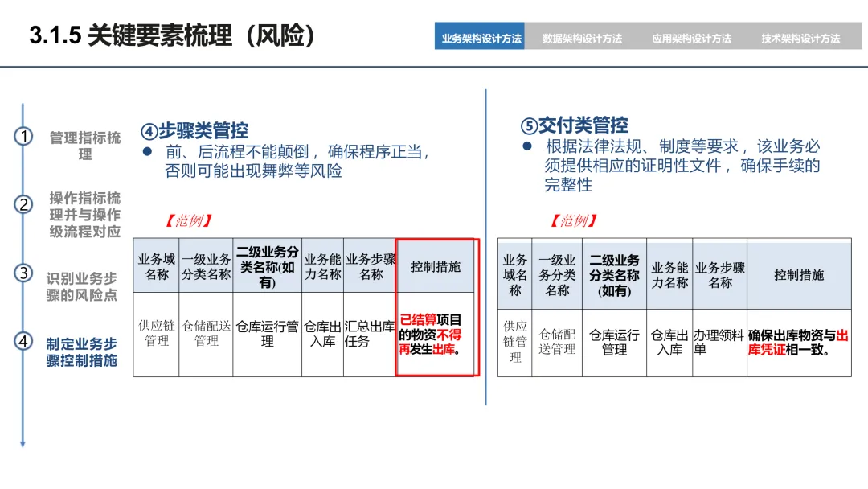Click the 确保出库物资与出库凭证相一致 cell

tap(799, 343)
